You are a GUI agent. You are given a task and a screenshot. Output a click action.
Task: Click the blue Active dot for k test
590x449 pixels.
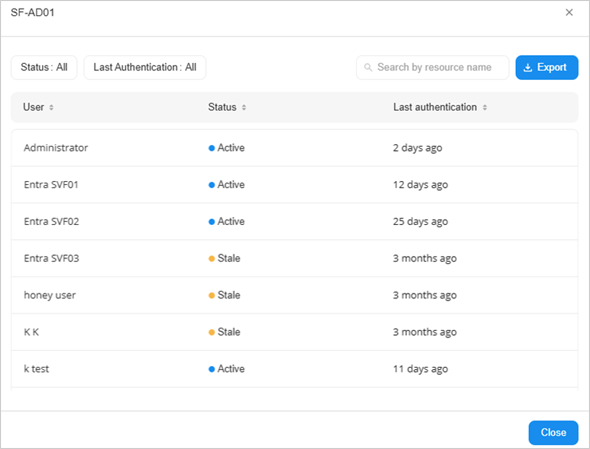(x=211, y=369)
